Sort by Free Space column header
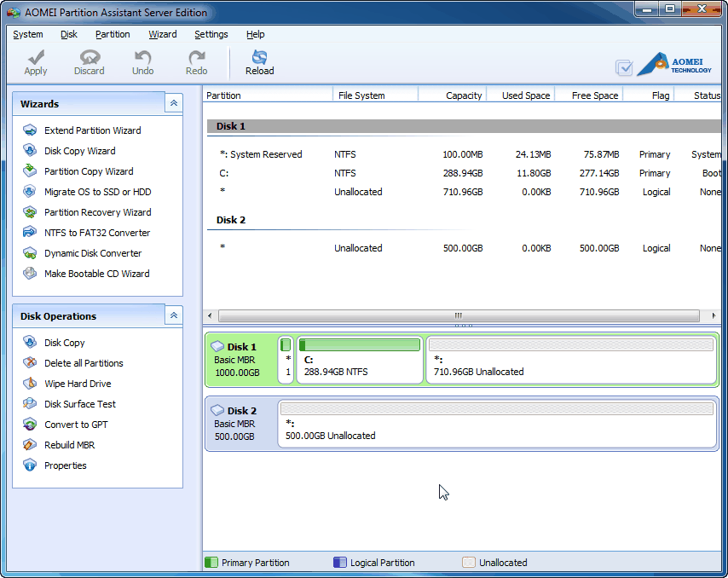 (x=589, y=95)
